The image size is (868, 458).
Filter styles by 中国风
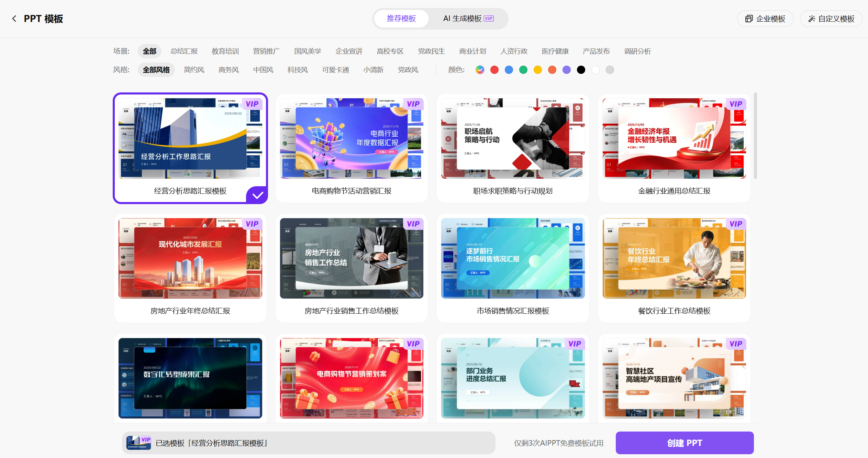point(263,70)
